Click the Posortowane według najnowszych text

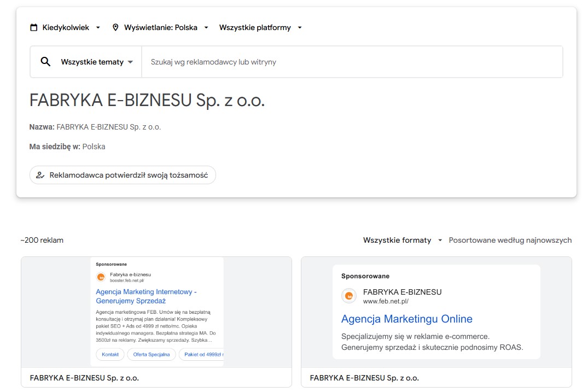[510, 241]
